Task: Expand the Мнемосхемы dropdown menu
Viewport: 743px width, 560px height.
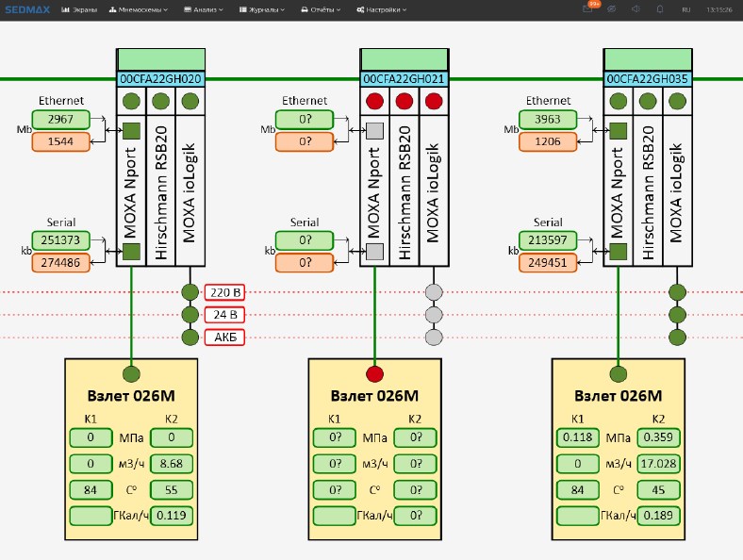Action: 138,9
